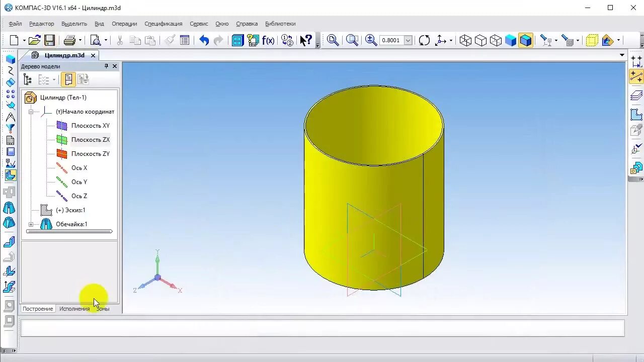The width and height of the screenshot is (644, 362).
Task: Click the measurement compass icon on left toolbar
Action: point(10,117)
